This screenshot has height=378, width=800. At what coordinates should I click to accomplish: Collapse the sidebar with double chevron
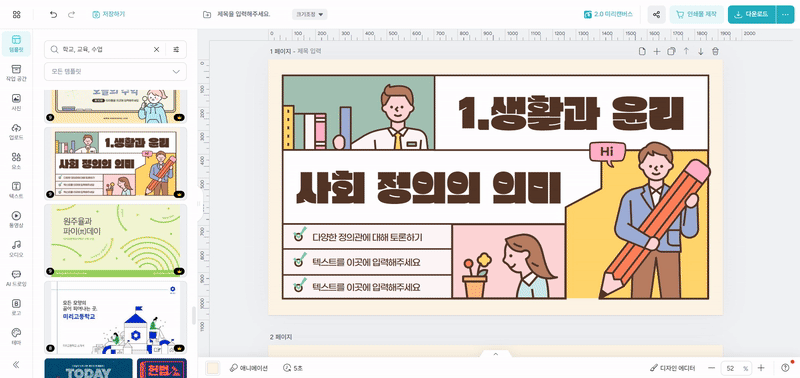[x=16, y=364]
